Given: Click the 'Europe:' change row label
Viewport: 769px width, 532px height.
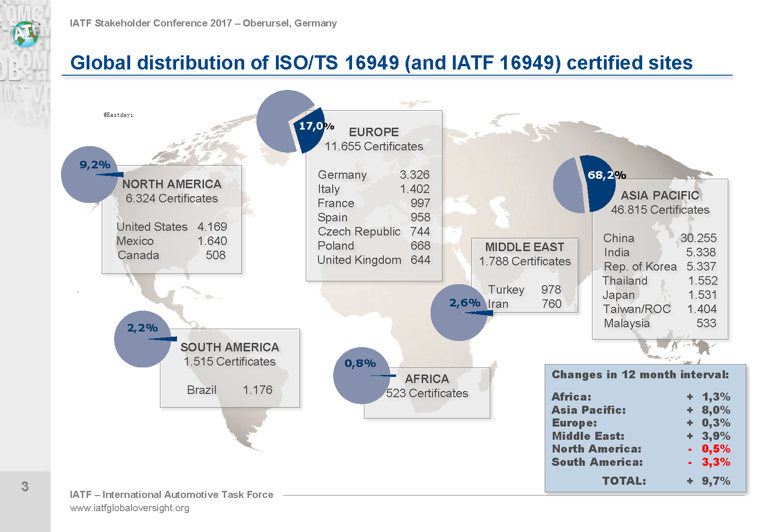Looking at the screenshot, I should click(x=575, y=423).
